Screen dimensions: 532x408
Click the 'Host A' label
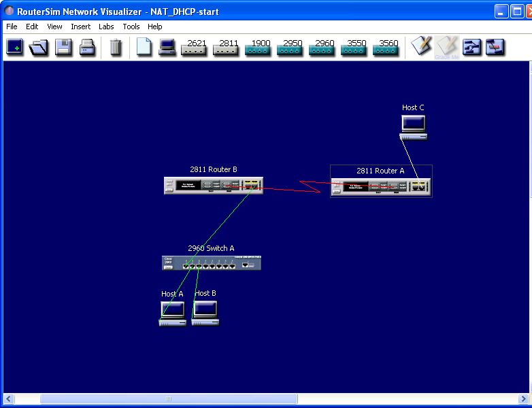tap(172, 294)
